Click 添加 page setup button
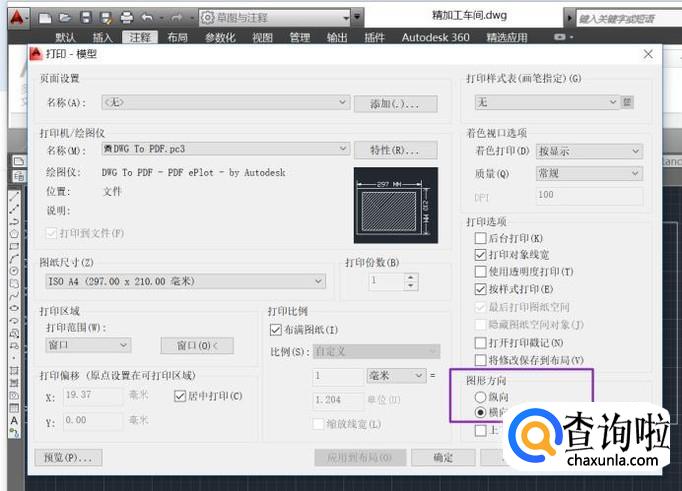This screenshot has height=491, width=682. click(395, 104)
